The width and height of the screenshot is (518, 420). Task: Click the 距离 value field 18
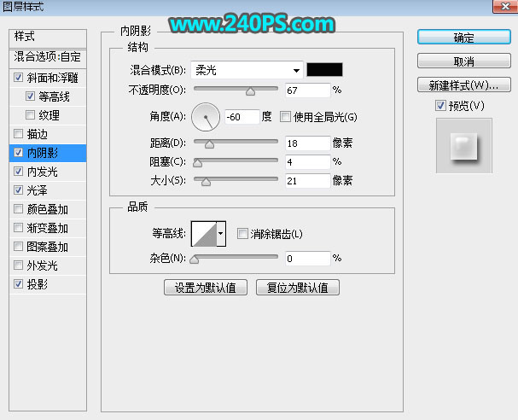coord(307,143)
